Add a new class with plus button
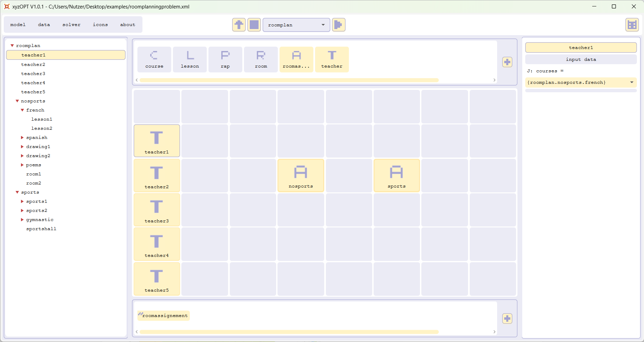The height and width of the screenshot is (342, 644). (x=507, y=62)
